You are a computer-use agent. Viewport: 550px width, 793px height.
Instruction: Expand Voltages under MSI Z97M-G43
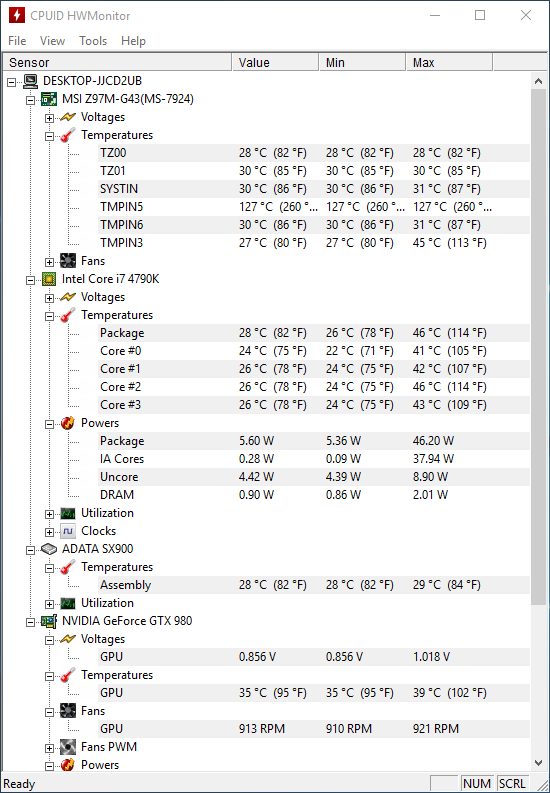click(x=49, y=117)
